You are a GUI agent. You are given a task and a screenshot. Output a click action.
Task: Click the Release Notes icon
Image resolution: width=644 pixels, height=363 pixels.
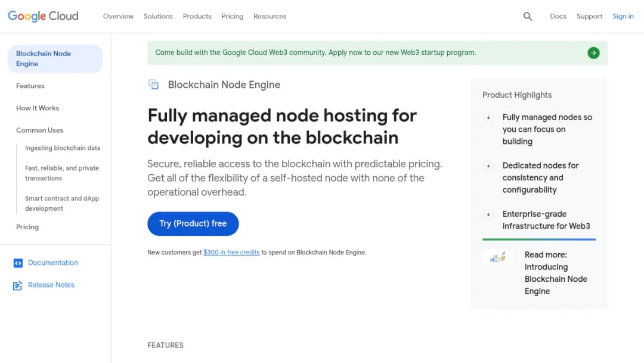[18, 285]
